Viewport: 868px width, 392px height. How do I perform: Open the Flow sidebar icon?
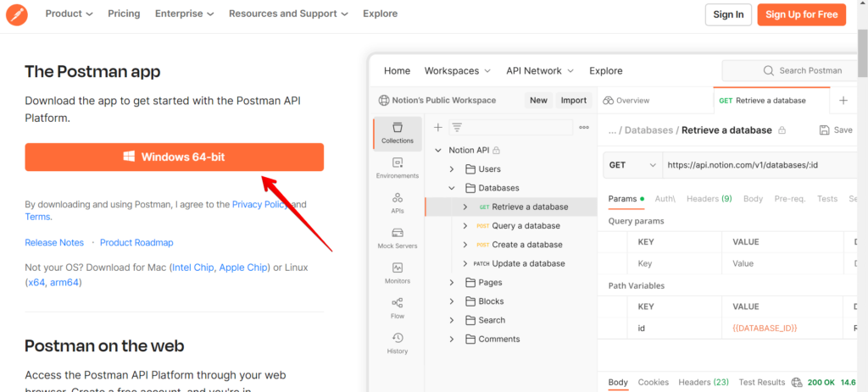tap(397, 308)
